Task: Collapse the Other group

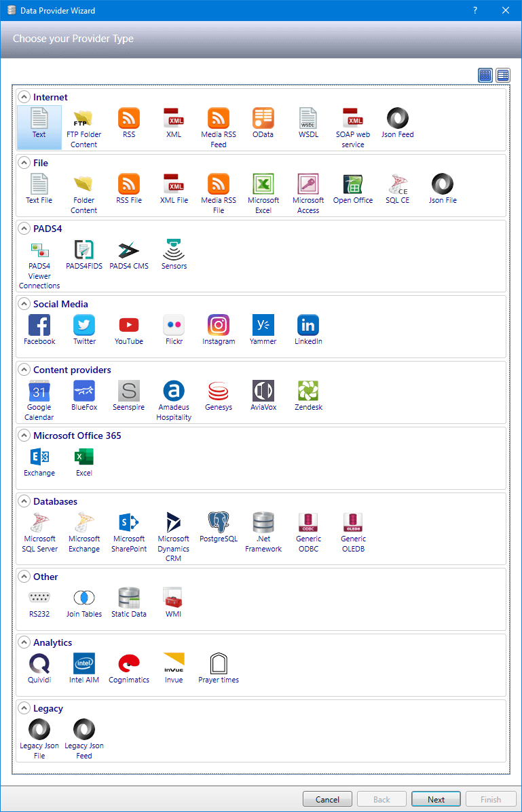Action: click(24, 577)
